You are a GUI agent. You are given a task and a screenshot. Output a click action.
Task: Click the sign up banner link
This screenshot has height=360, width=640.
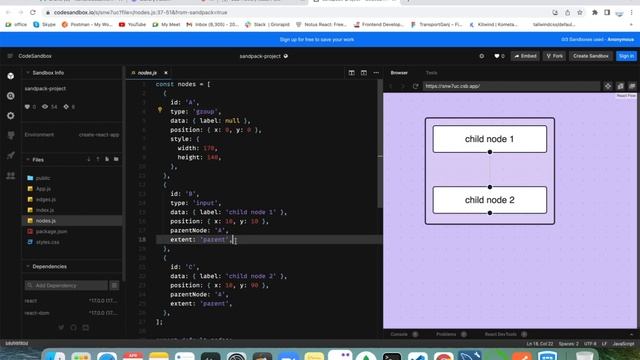(x=317, y=40)
